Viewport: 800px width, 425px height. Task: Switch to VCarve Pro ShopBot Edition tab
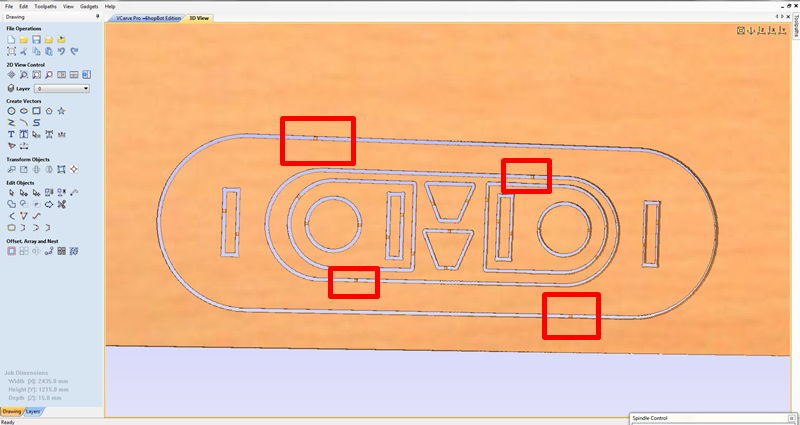[x=146, y=18]
